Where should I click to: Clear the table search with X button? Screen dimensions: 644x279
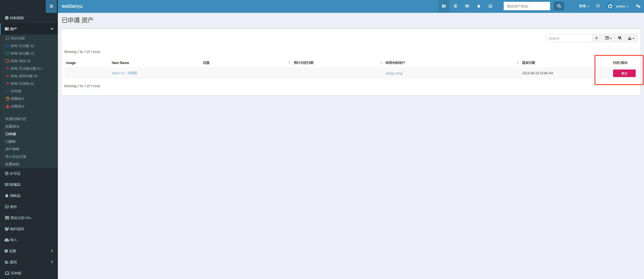click(x=596, y=38)
